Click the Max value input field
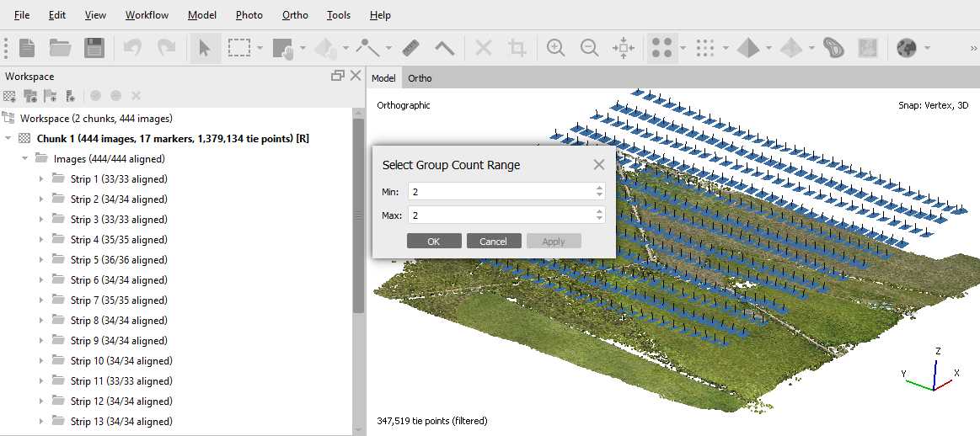The width and height of the screenshot is (980, 436). [x=501, y=215]
